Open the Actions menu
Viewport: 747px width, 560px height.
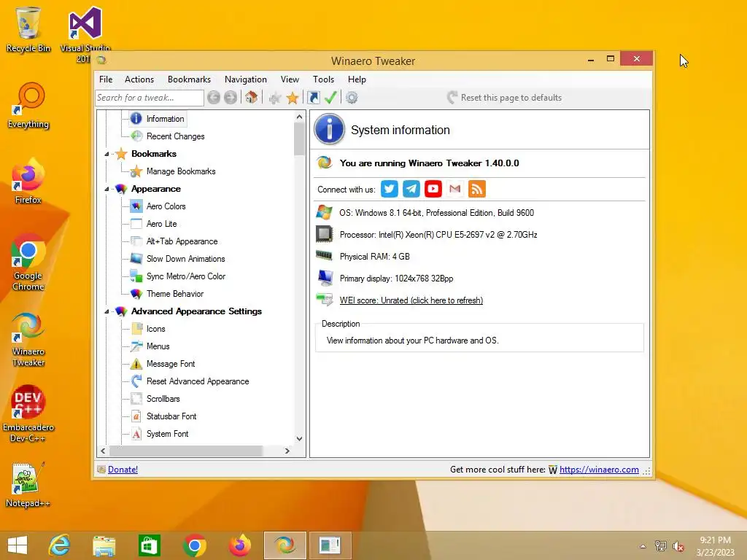point(139,79)
